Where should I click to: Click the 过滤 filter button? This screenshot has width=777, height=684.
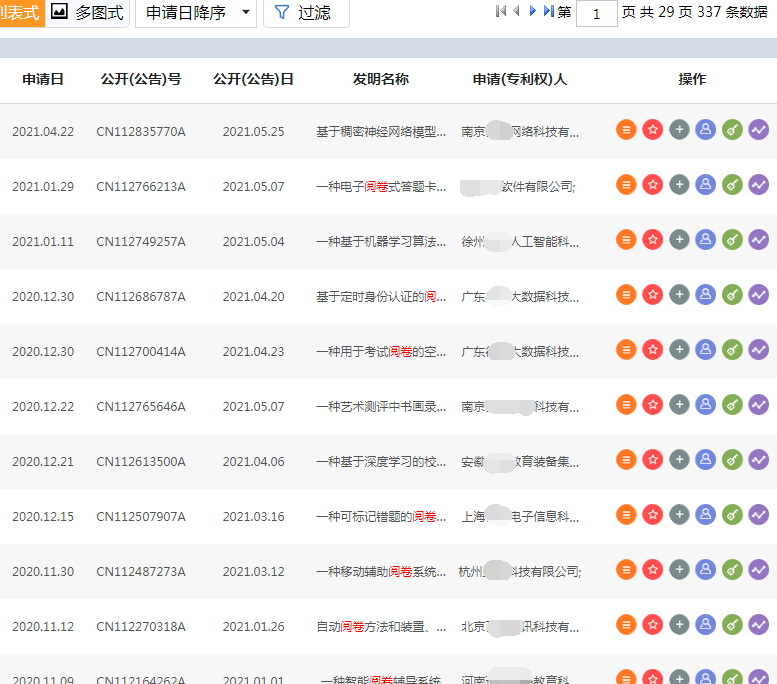click(306, 12)
